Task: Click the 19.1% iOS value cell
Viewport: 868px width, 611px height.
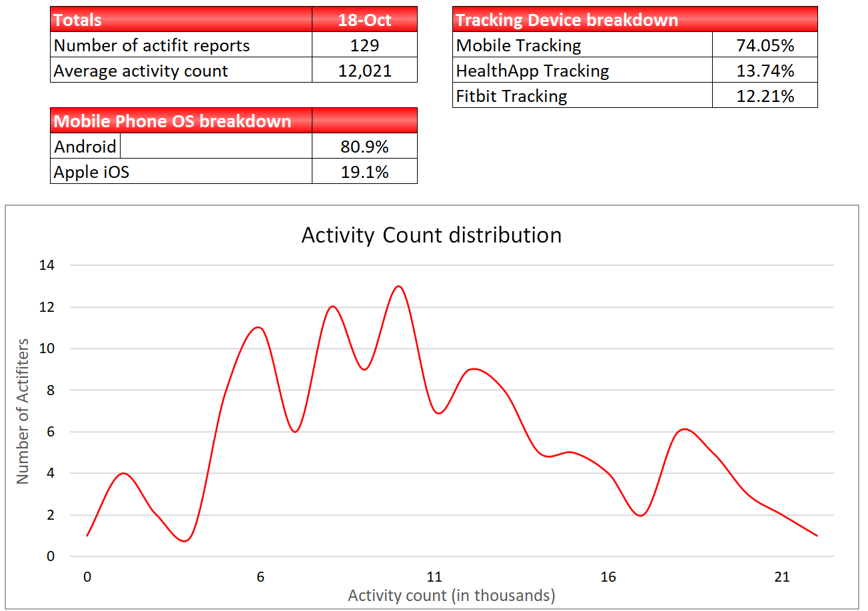Action: [364, 171]
